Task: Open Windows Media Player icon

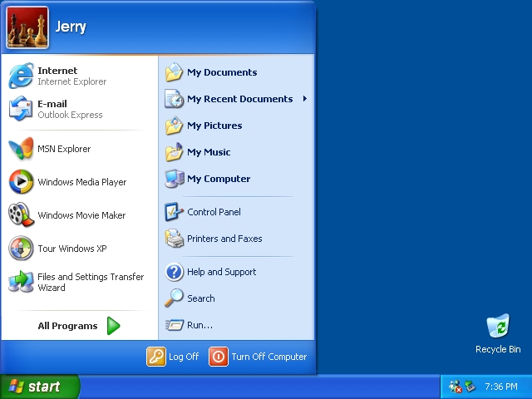Action: tap(21, 181)
